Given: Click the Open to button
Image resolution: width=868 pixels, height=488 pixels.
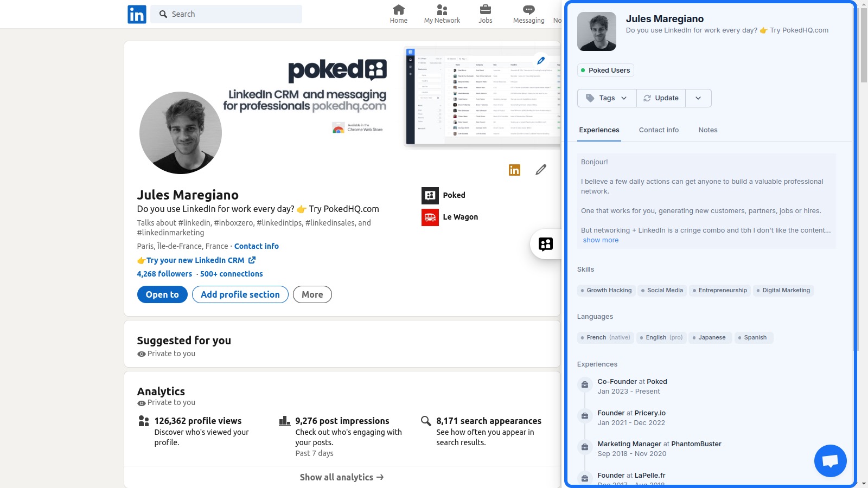Looking at the screenshot, I should (162, 294).
